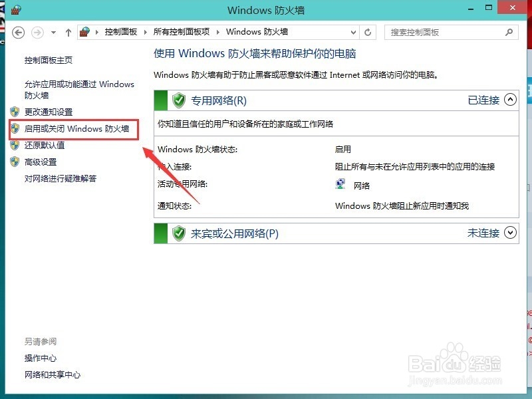Collapse the 专用网络 section with its chevron
This screenshot has height=399, width=532.
tap(511, 100)
